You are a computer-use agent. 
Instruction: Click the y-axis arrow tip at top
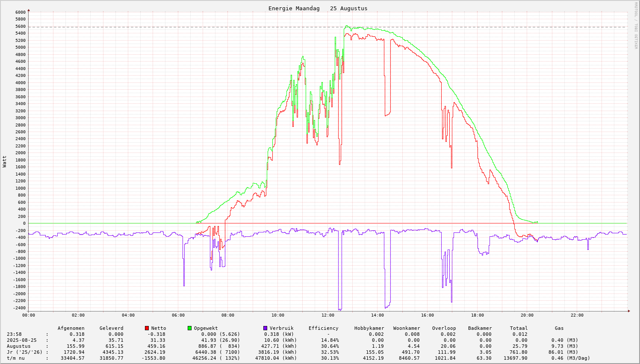click(x=29, y=10)
